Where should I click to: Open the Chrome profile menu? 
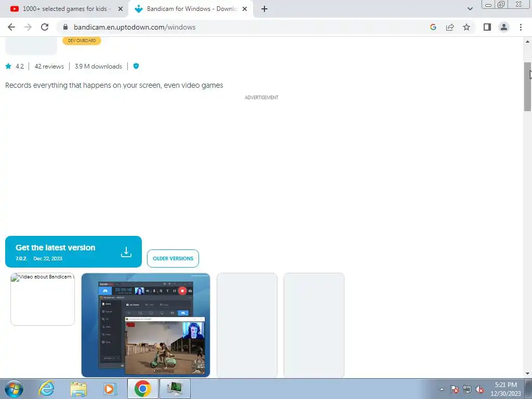point(504,27)
